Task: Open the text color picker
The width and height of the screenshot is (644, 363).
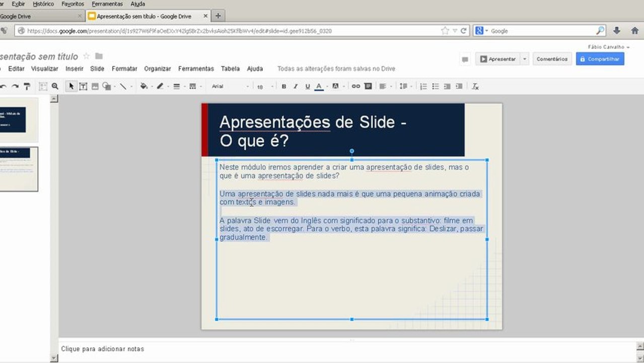Action: [x=319, y=86]
